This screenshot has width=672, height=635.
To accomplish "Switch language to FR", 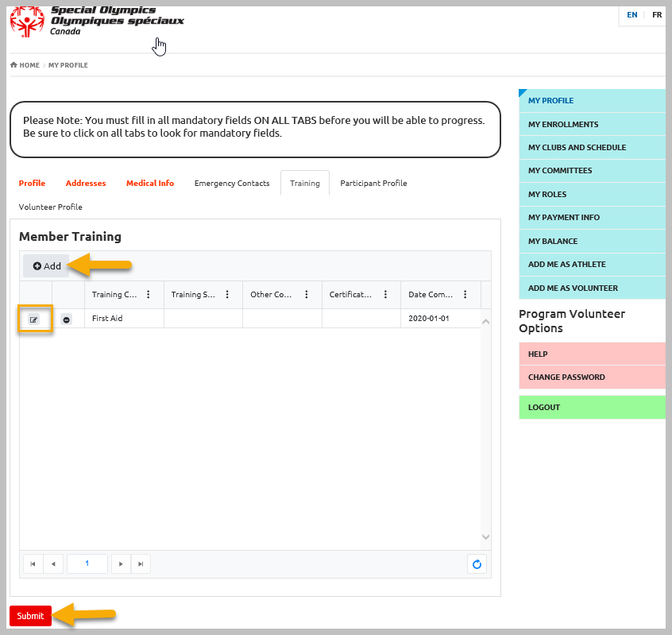I will click(x=657, y=14).
